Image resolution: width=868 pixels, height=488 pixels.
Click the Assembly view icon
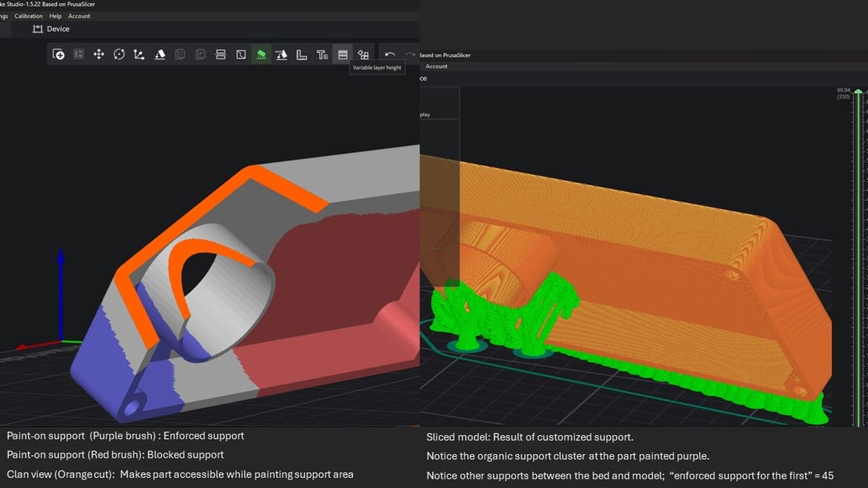[363, 54]
